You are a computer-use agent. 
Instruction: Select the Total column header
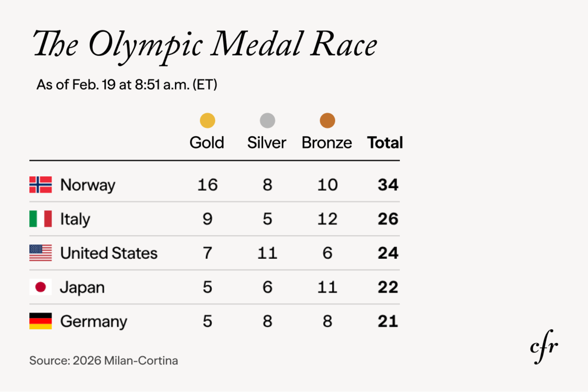pos(385,143)
